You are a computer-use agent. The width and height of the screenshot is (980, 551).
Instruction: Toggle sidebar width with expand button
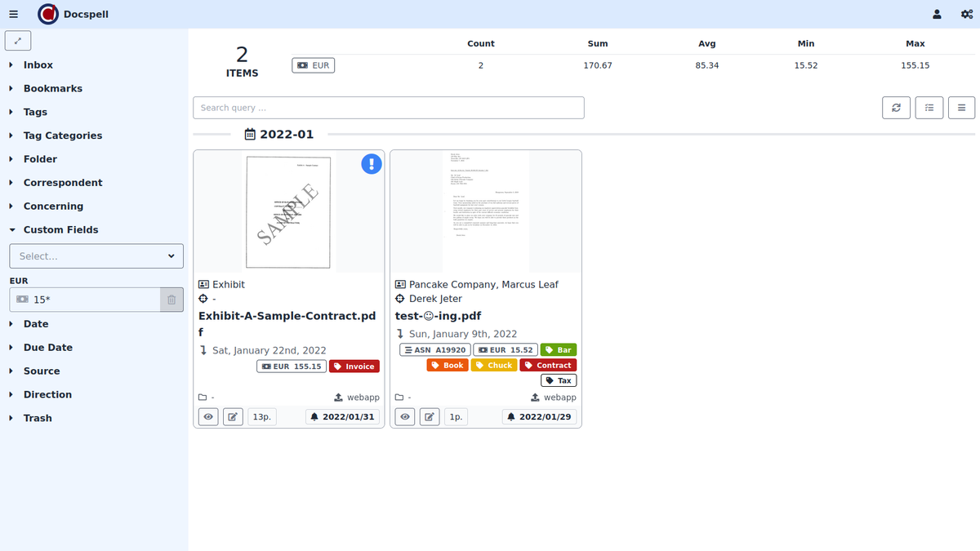tap(18, 40)
